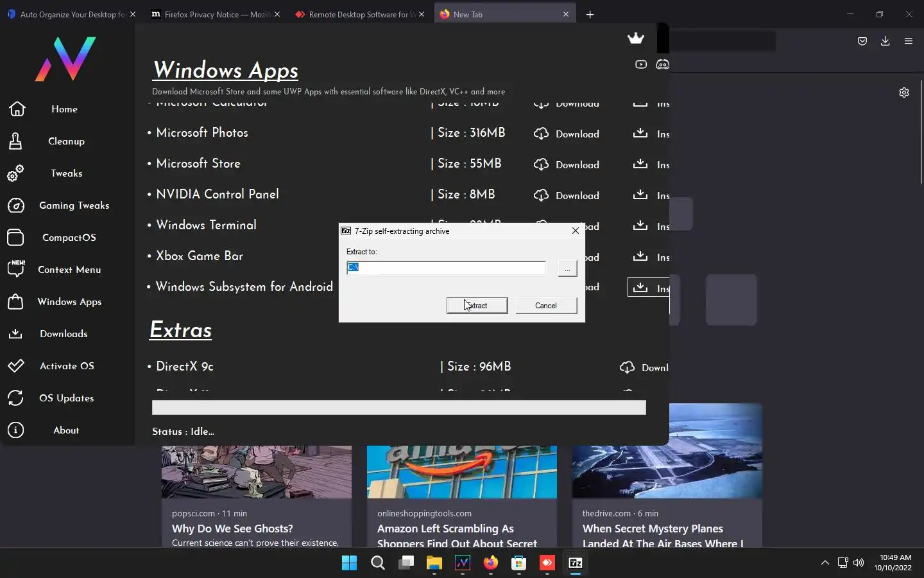The height and width of the screenshot is (578, 924).
Task: Show hidden system tray icons
Action: point(825,563)
